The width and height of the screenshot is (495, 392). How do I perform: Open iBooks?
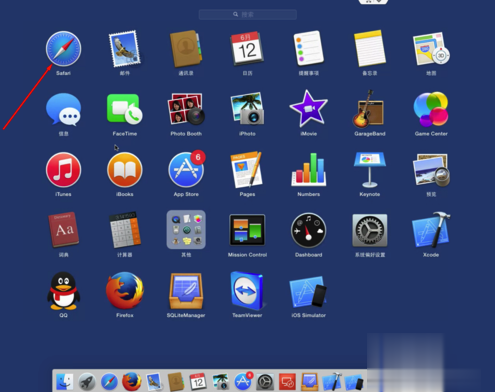tap(125, 170)
